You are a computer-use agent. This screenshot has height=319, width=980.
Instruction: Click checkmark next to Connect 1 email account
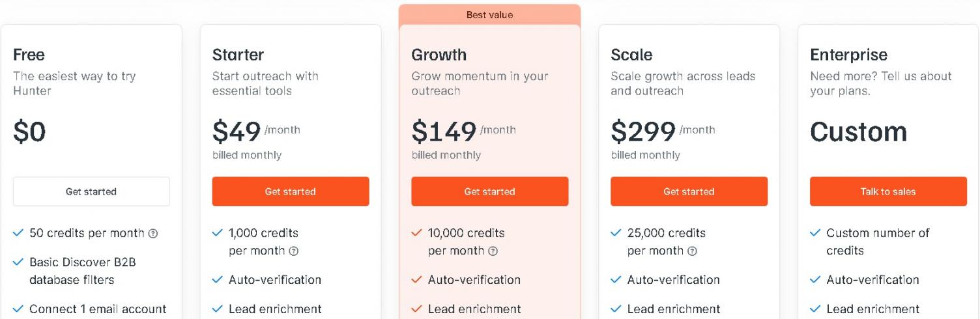18,309
